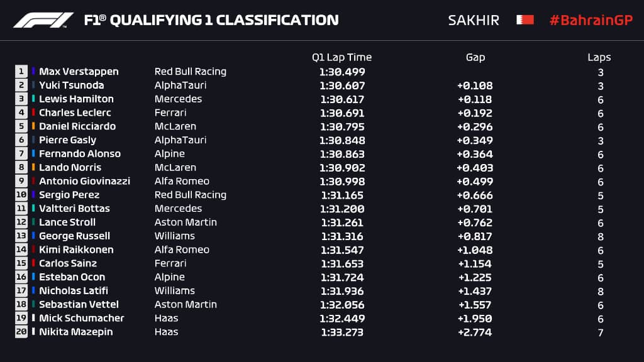The image size is (644, 362).
Task: Click the position 20 number badge
Action: 21,332
